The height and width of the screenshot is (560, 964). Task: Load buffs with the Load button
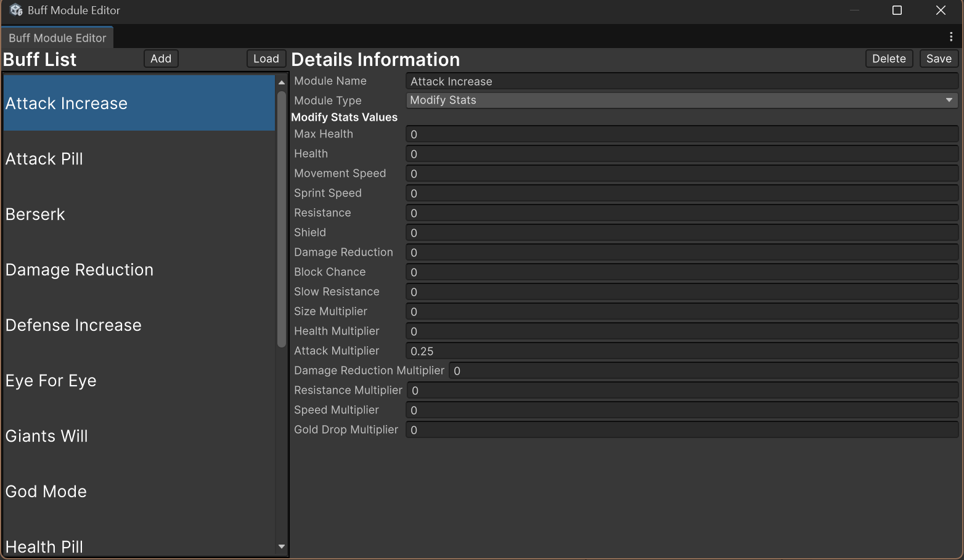point(266,59)
